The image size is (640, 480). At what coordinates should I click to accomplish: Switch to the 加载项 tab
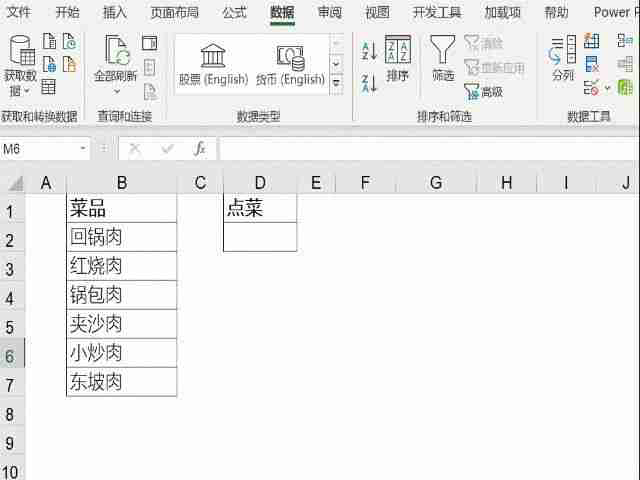pyautogui.click(x=502, y=12)
